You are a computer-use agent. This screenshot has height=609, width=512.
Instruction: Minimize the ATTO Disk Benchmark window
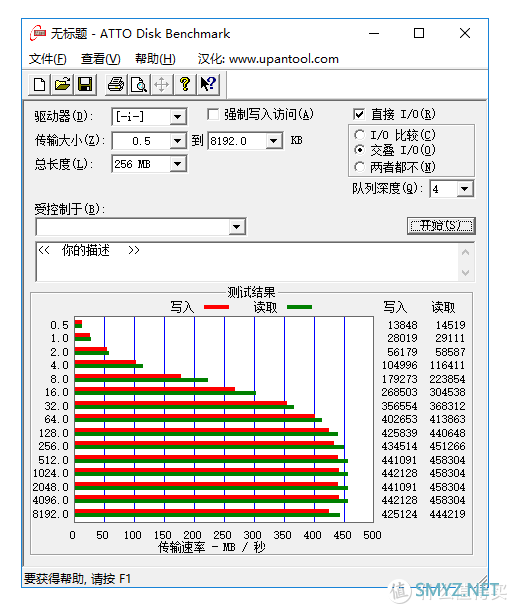click(374, 33)
